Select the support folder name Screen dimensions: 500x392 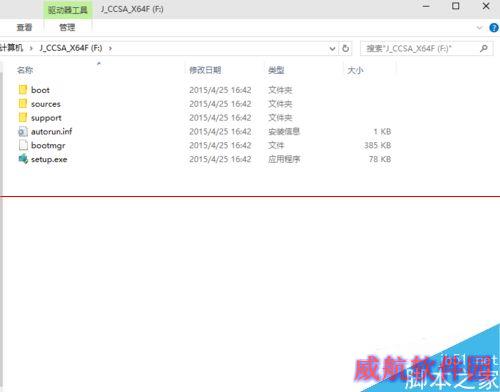[46, 118]
